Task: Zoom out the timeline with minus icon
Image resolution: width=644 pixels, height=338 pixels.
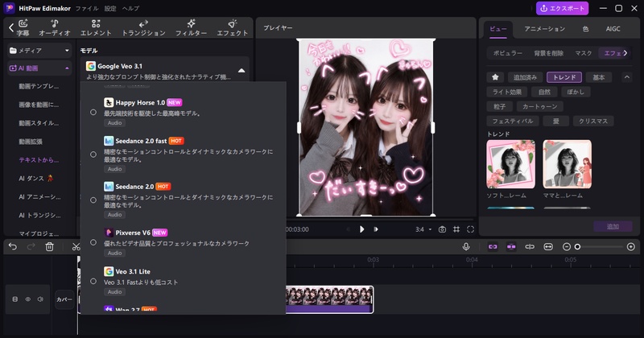Action: (x=567, y=247)
